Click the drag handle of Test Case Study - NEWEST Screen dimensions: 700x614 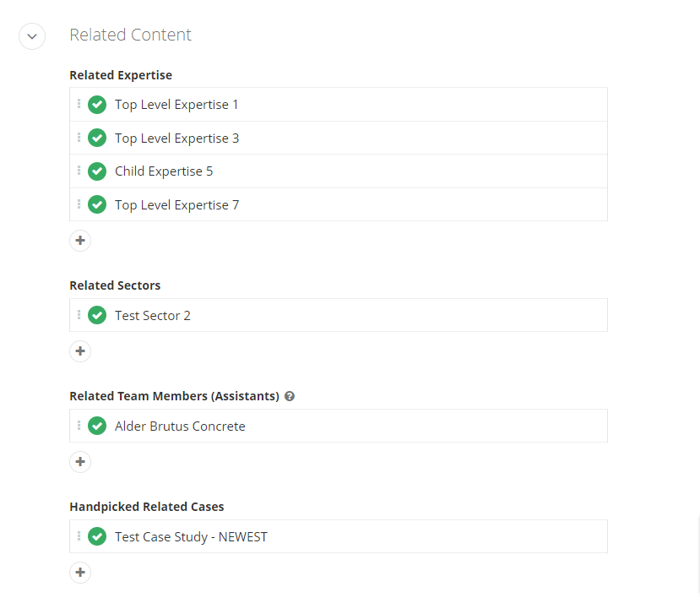pyautogui.click(x=79, y=535)
